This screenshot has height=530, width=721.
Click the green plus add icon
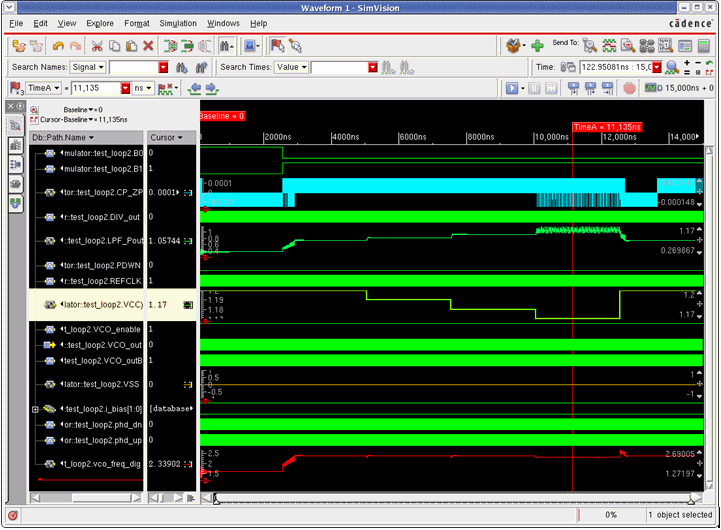pyautogui.click(x=538, y=46)
